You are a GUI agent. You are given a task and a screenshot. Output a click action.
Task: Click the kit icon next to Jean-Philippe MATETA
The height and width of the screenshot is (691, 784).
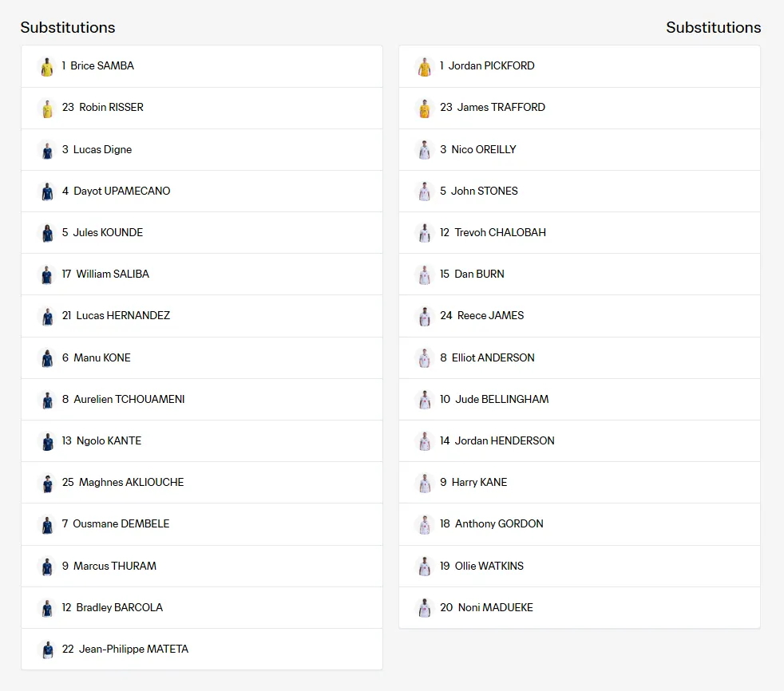(x=47, y=650)
